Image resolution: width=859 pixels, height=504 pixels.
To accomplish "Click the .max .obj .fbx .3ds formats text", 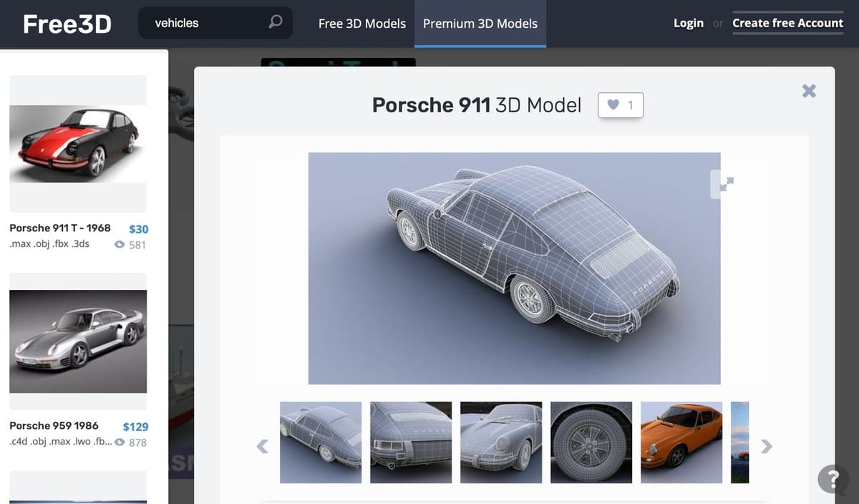I will [x=49, y=245].
